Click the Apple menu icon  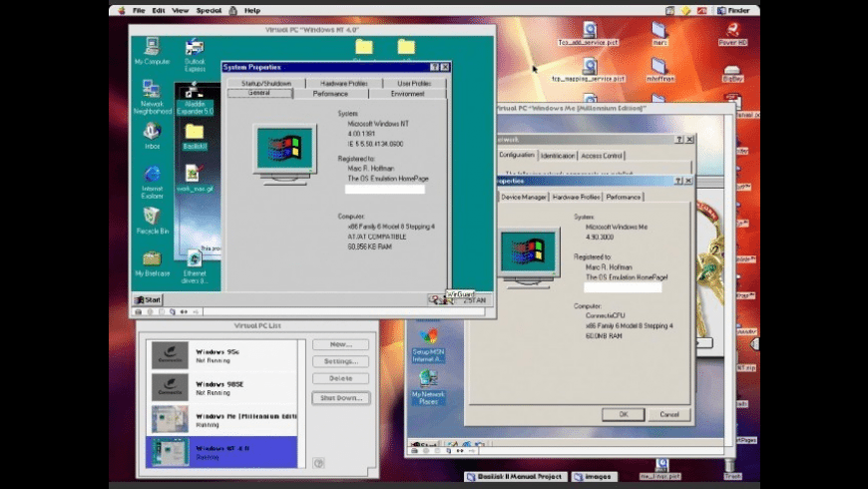coord(122,11)
